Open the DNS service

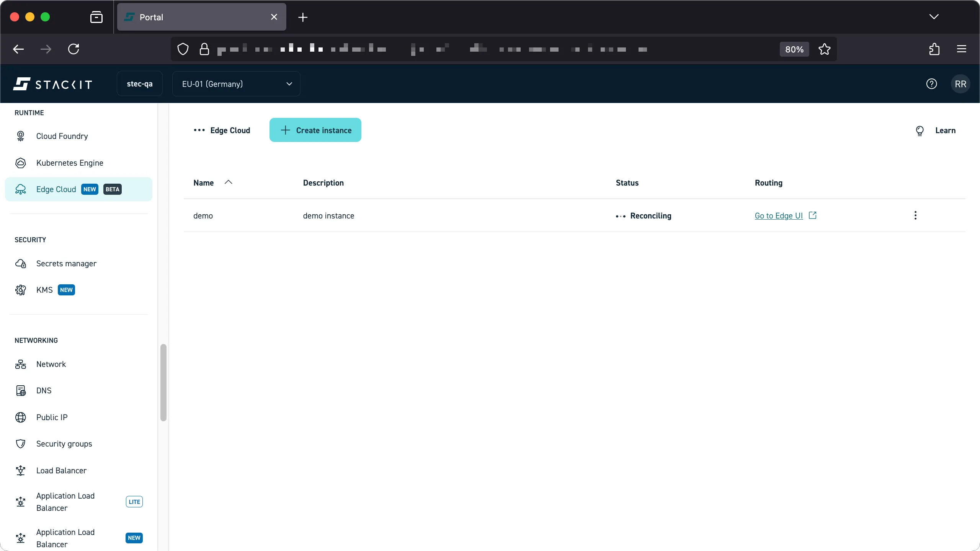44,390
